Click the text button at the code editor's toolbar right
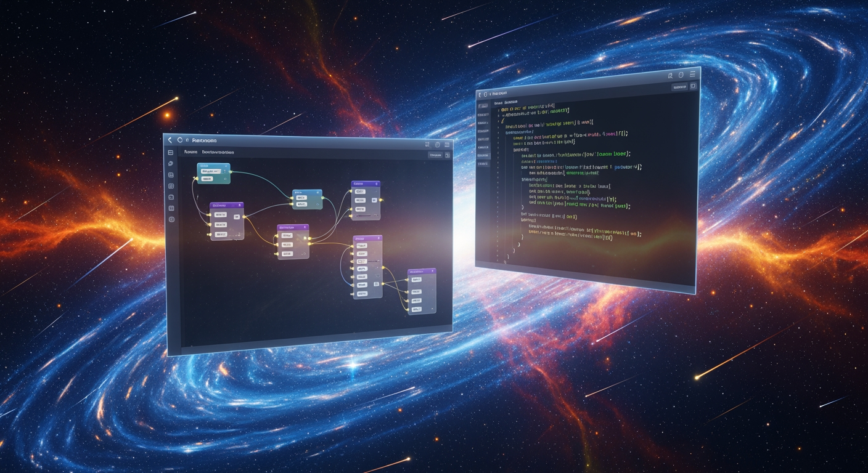This screenshot has width=868, height=473. click(x=679, y=87)
